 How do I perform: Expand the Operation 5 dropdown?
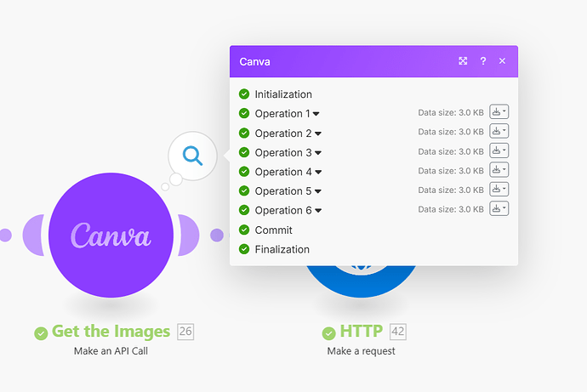(318, 191)
